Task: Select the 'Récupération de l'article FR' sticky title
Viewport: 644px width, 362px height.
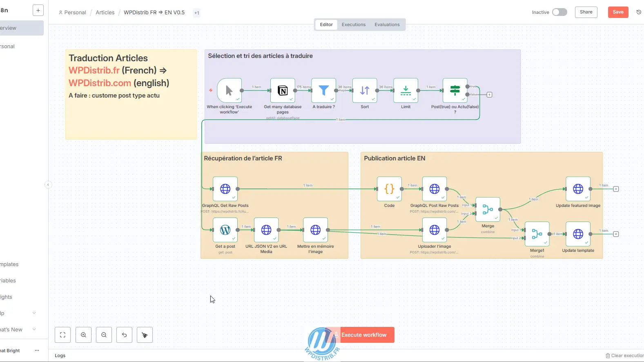Action: click(243, 158)
